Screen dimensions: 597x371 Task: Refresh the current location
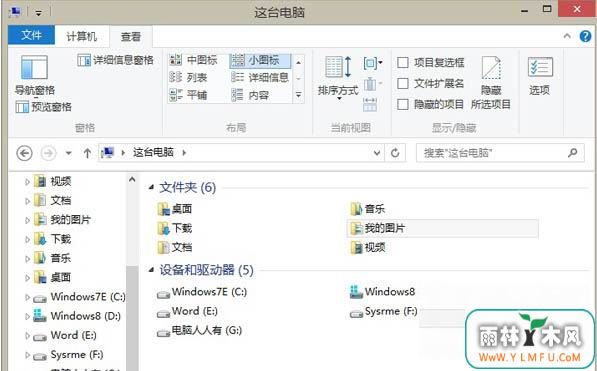click(x=395, y=153)
